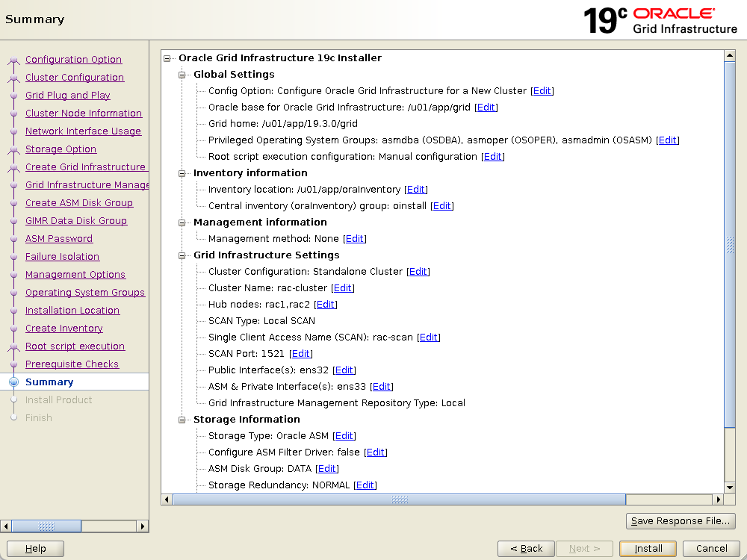
Task: Collapse the Global Settings tree section
Action: [x=182, y=75]
